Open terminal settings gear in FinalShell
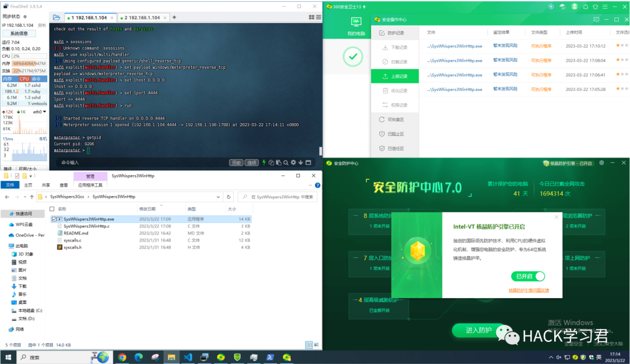Screen dimensions: 630x364 coord(293,162)
